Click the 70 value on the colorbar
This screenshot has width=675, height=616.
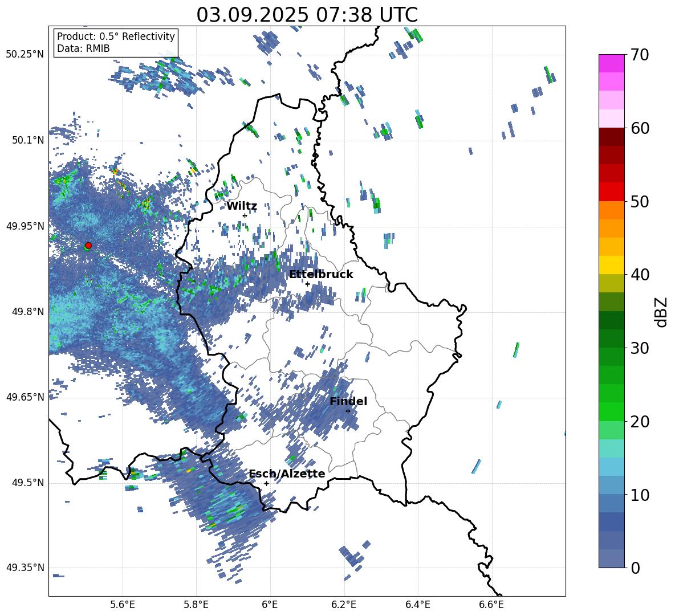639,55
